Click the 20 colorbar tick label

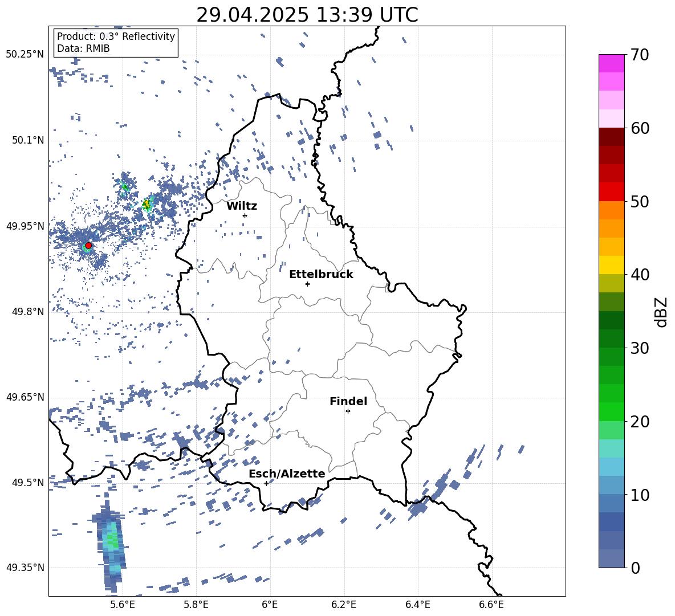[640, 422]
